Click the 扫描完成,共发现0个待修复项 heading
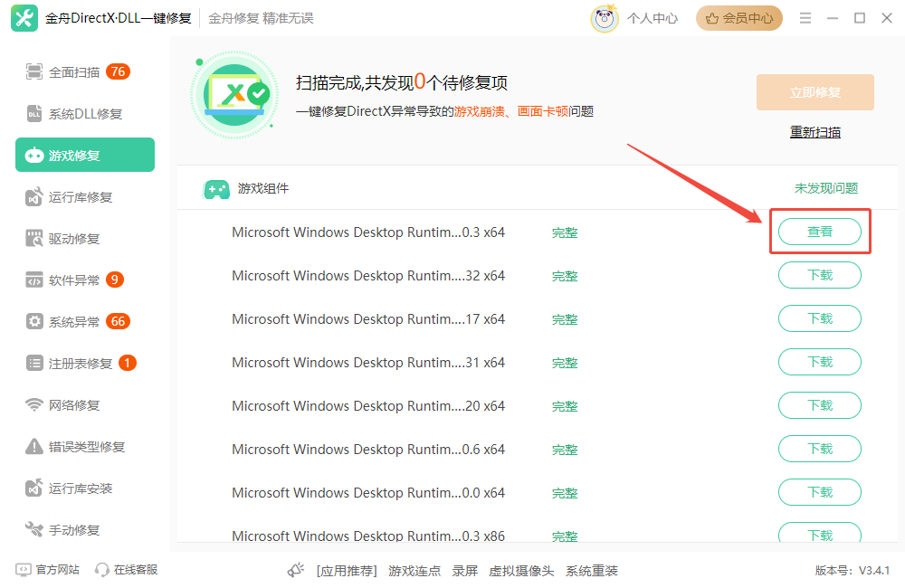 pyautogui.click(x=402, y=82)
